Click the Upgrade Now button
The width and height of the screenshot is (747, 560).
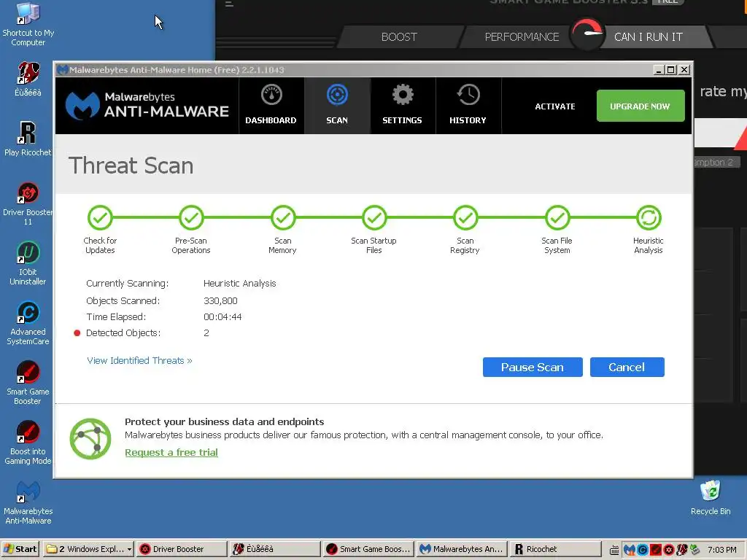(x=640, y=106)
